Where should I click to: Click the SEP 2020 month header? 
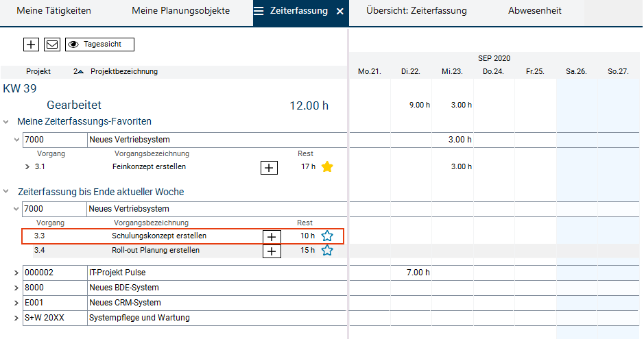point(494,58)
